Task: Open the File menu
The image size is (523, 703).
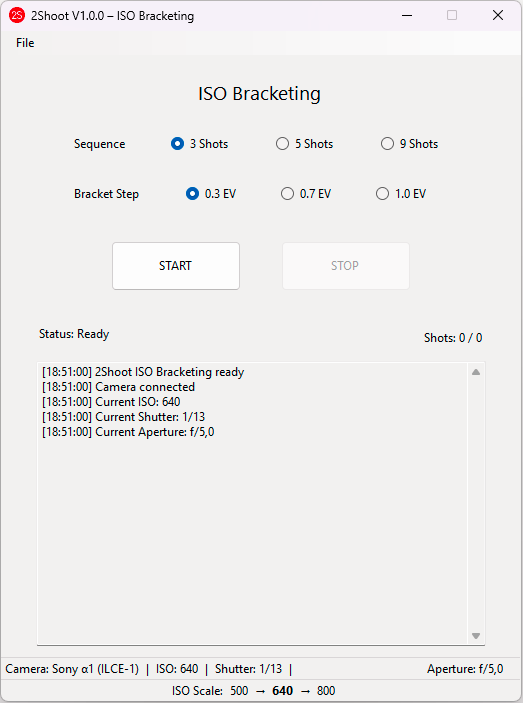Action: click(x=25, y=43)
